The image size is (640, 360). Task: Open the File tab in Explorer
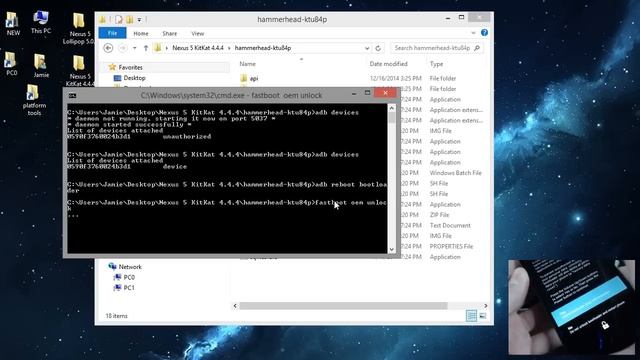[x=113, y=33]
